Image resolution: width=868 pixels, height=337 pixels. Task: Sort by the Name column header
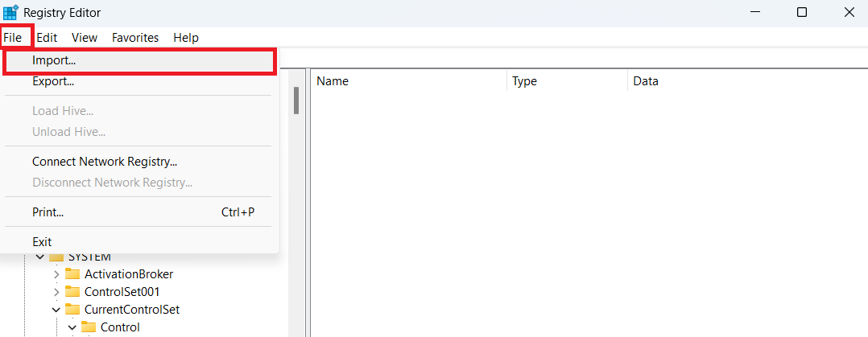pos(408,80)
